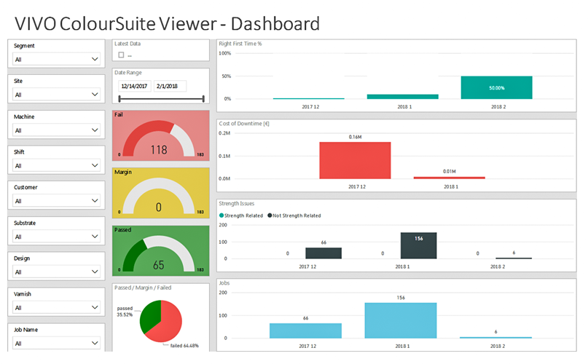Click the 2018 2 Right First Time bar
This screenshot has width=588, height=364.
(x=496, y=87)
